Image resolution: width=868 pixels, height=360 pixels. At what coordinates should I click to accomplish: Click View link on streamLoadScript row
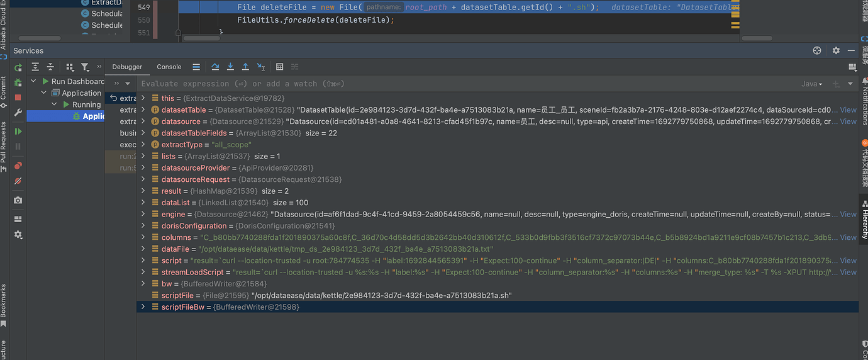848,272
